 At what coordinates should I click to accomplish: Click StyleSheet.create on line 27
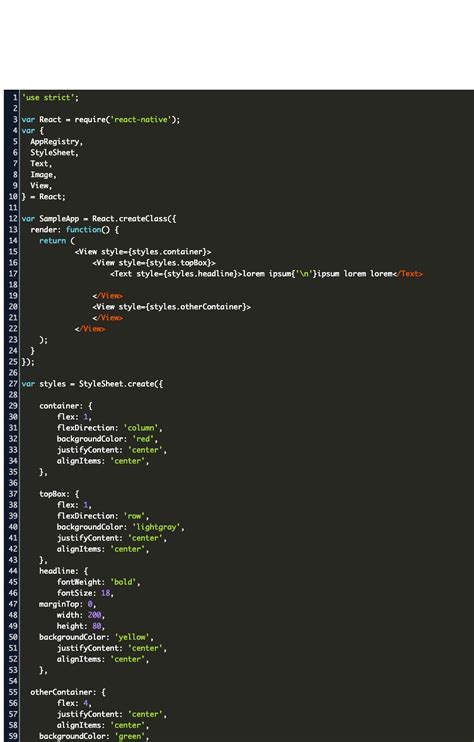click(x=119, y=384)
